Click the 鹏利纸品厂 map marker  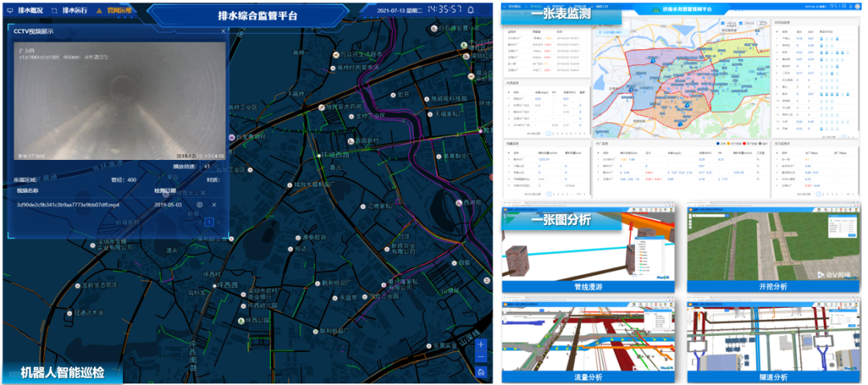[317, 283]
